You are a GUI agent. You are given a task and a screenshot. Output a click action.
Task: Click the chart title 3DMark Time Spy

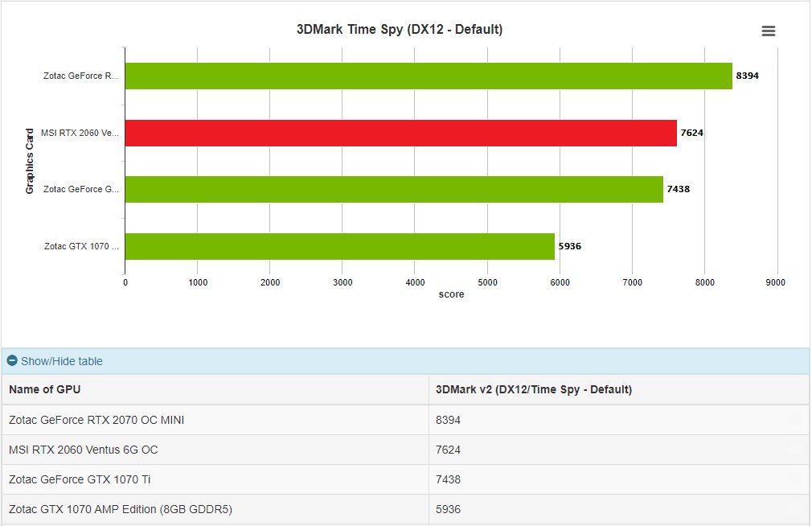(x=400, y=30)
